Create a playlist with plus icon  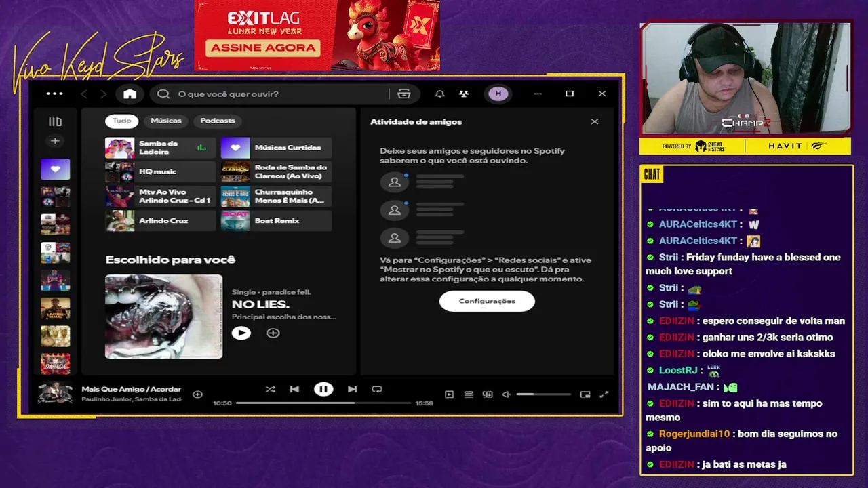pyautogui.click(x=55, y=141)
